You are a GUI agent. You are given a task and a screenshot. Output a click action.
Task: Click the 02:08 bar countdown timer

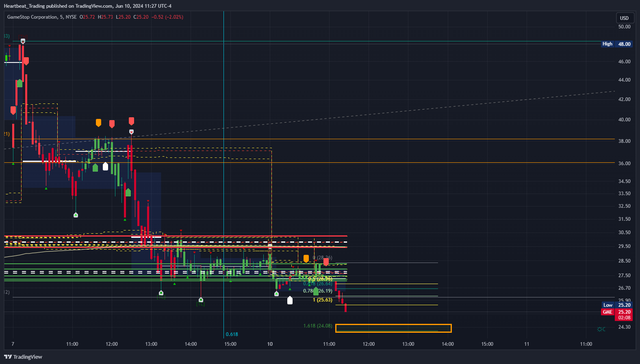624,318
